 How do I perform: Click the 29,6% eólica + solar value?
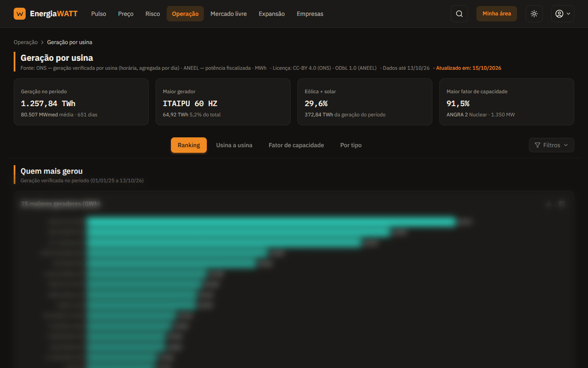[316, 104]
